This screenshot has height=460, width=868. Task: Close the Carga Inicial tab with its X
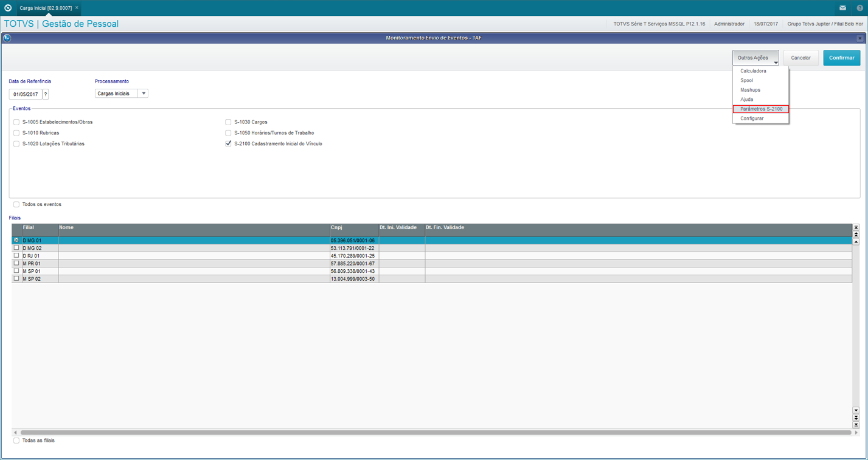tap(77, 8)
